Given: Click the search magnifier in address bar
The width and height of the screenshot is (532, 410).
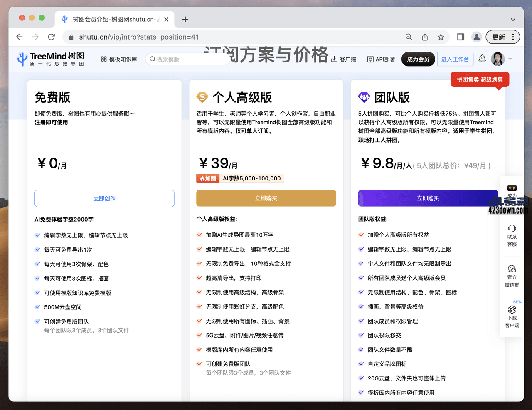Looking at the screenshot, I should (409, 37).
